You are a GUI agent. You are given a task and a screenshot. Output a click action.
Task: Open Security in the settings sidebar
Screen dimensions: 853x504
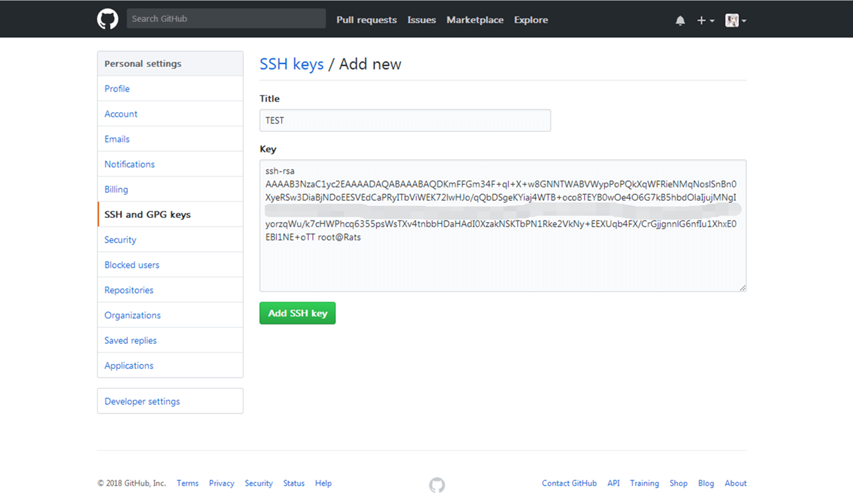pos(170,240)
